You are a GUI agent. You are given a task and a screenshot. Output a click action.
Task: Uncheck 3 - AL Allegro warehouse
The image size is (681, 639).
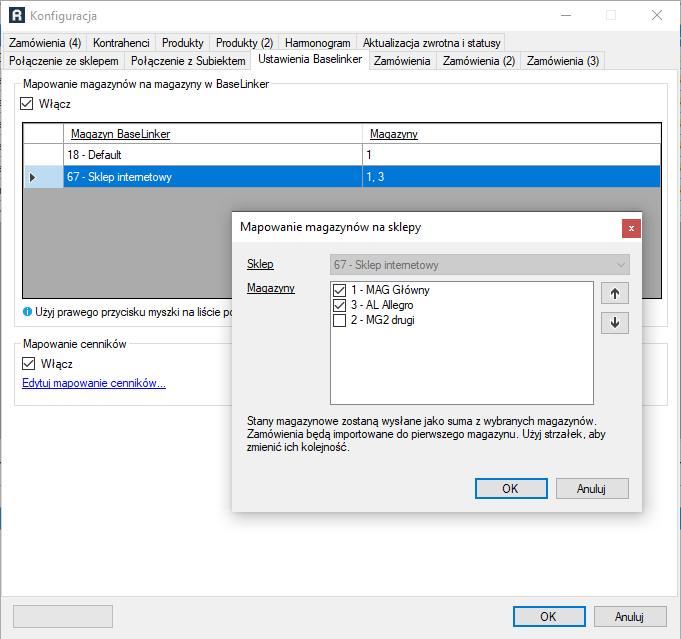pyautogui.click(x=339, y=305)
